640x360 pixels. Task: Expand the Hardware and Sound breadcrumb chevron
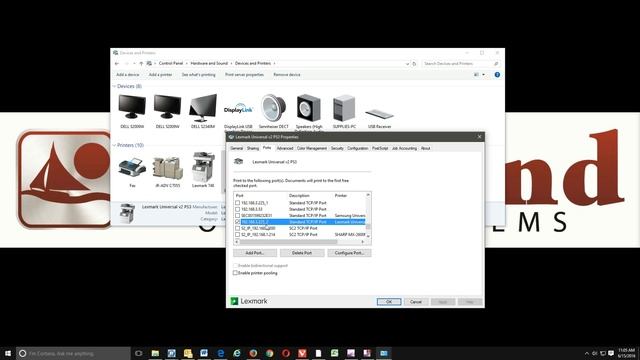point(231,64)
